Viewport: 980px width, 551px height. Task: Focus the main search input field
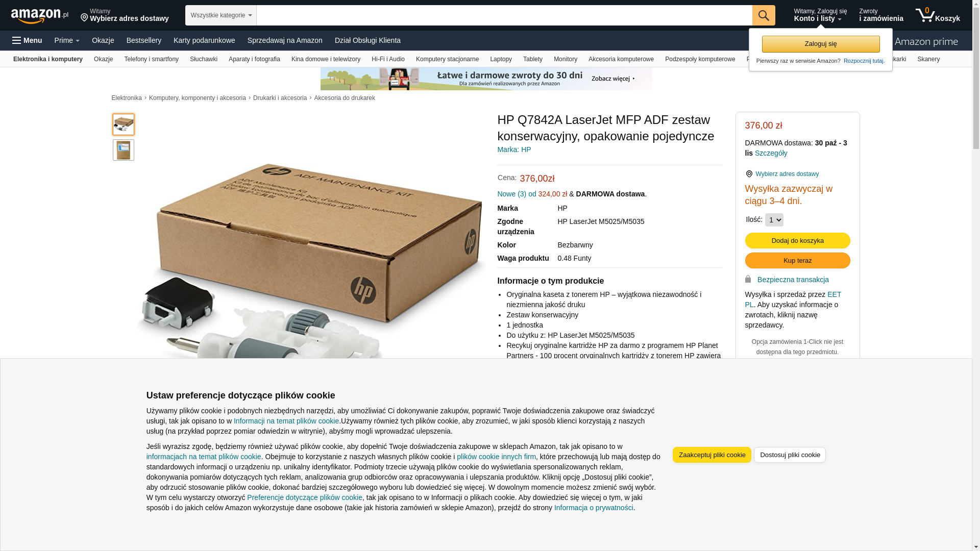point(504,15)
